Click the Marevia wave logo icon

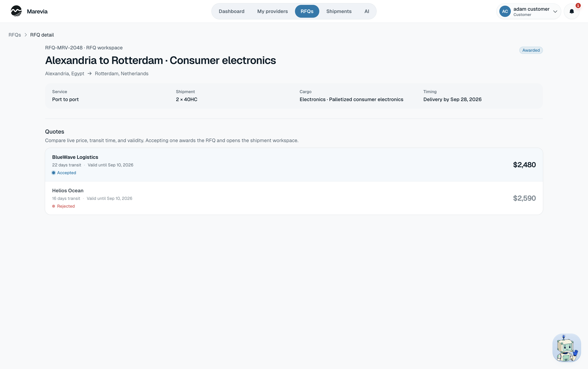16,11
